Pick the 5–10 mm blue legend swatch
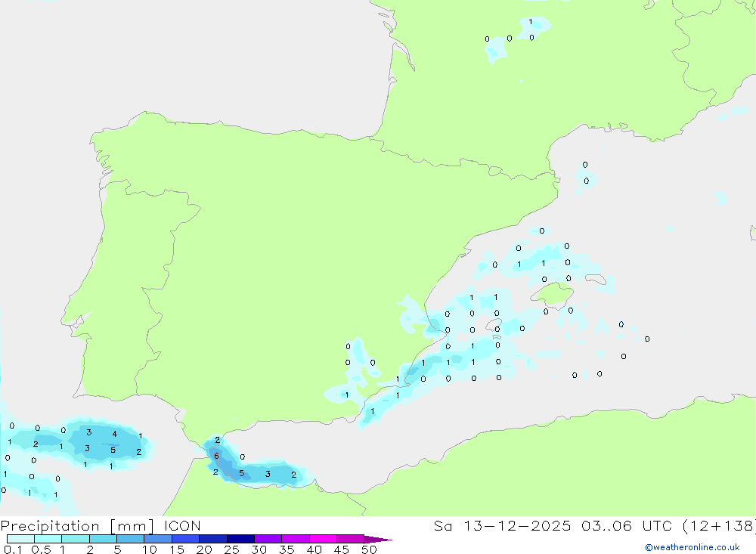Image resolution: width=756 pixels, height=554 pixels. pos(130,539)
